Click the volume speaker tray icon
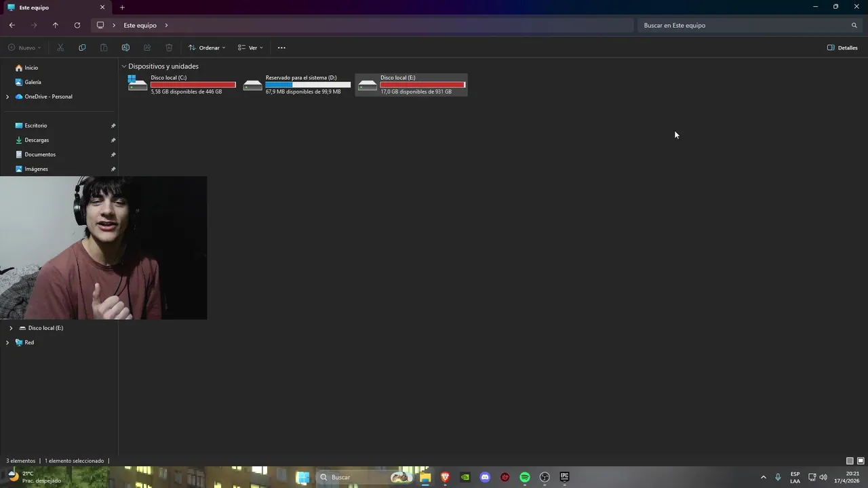The image size is (868, 488). [823, 477]
